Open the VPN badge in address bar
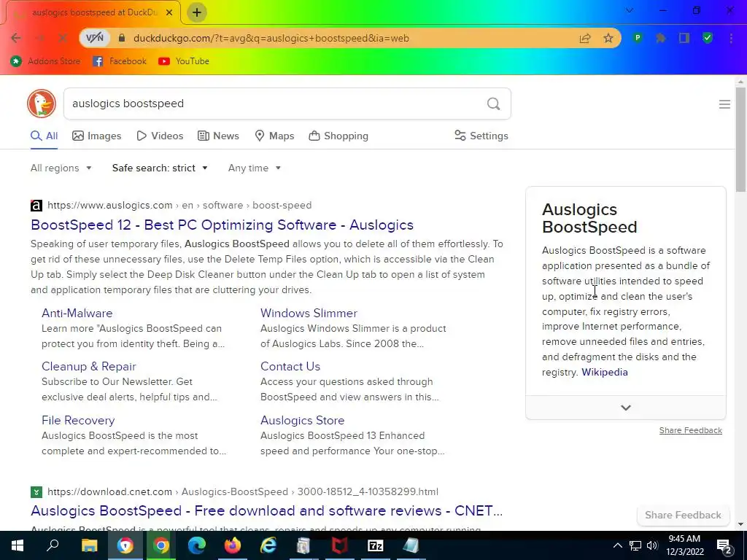Screen dimensions: 747x560 95,38
